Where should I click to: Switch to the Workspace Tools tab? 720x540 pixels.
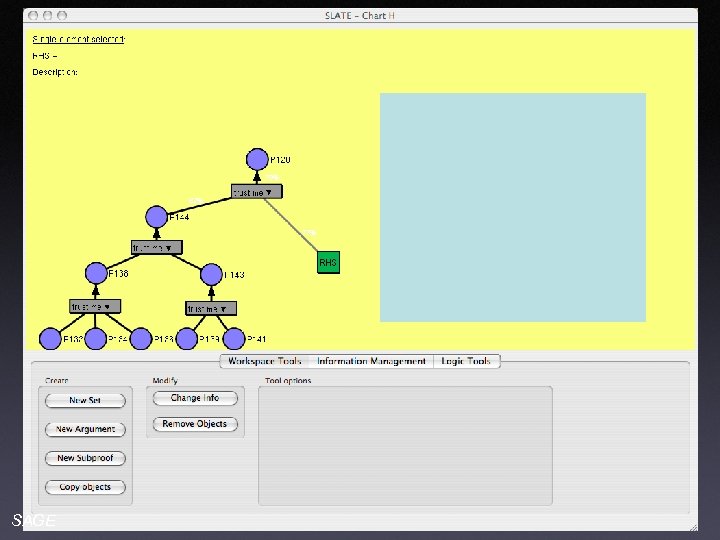[265, 361]
